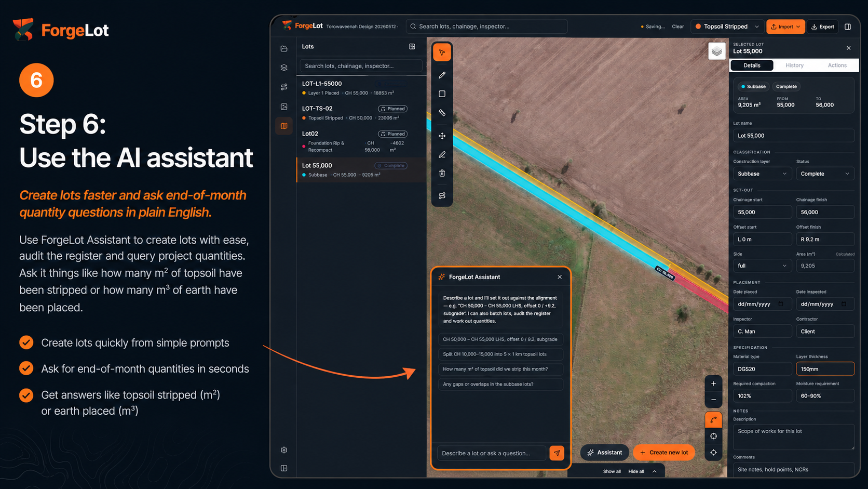Select the pointer tool on the map toolbar
The height and width of the screenshot is (489, 868).
coord(442,52)
